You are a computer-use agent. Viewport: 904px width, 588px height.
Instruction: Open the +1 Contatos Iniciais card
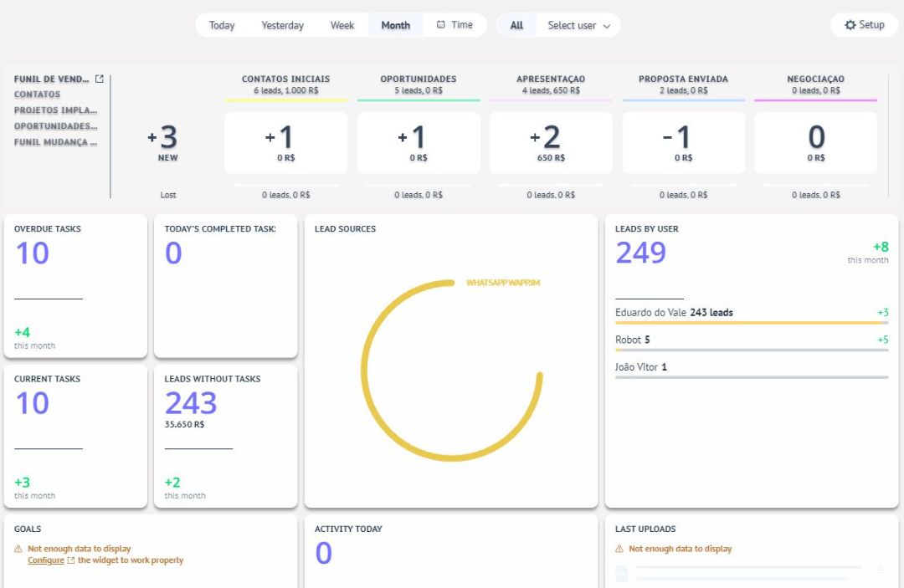click(x=286, y=143)
